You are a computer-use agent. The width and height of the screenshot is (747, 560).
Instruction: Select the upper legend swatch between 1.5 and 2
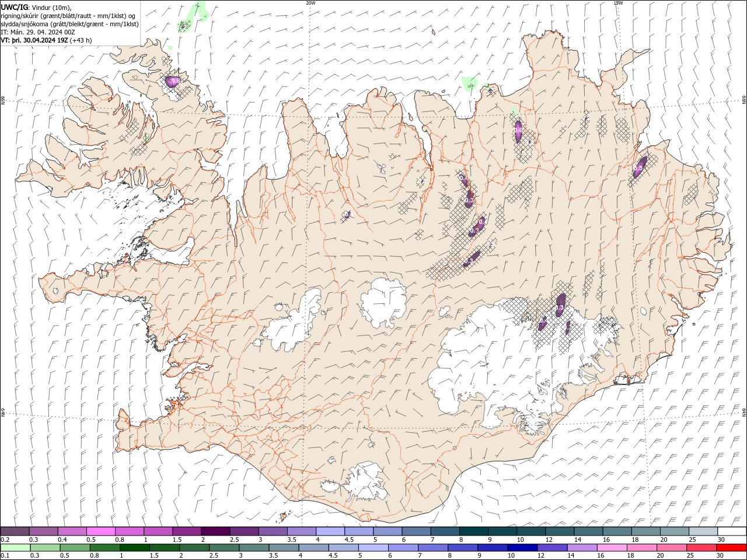pos(186,531)
